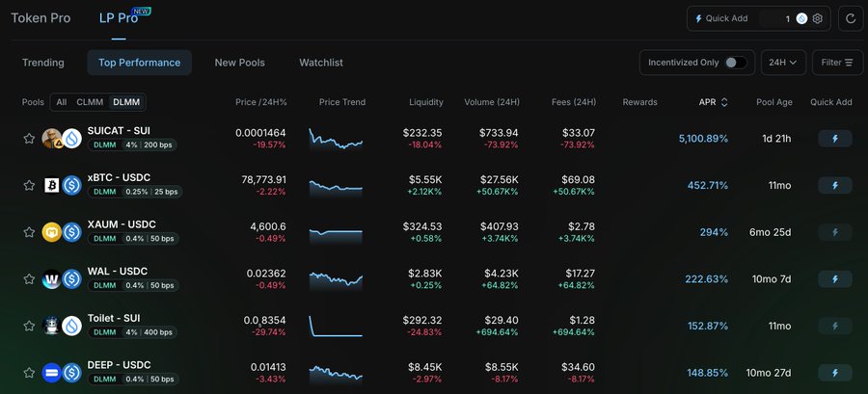Screen dimensions: 868x394
Task: Open the Filter menu
Action: click(x=837, y=63)
